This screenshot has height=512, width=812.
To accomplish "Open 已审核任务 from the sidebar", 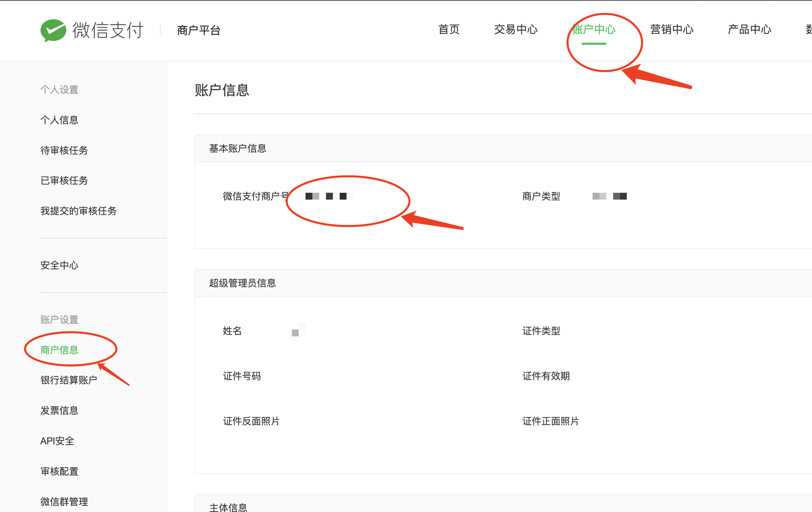I will (x=64, y=180).
